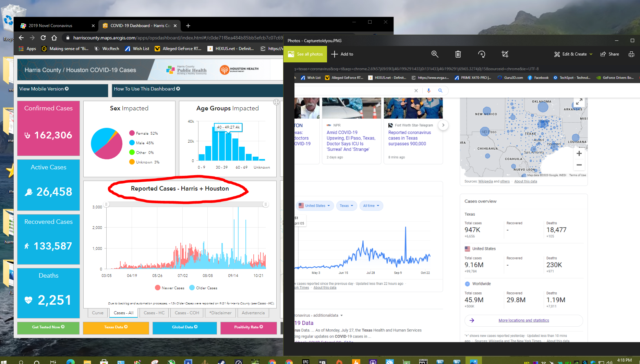The image size is (640, 364).
Task: Click the Windows Task View taskbar icon
Action: 53,362
